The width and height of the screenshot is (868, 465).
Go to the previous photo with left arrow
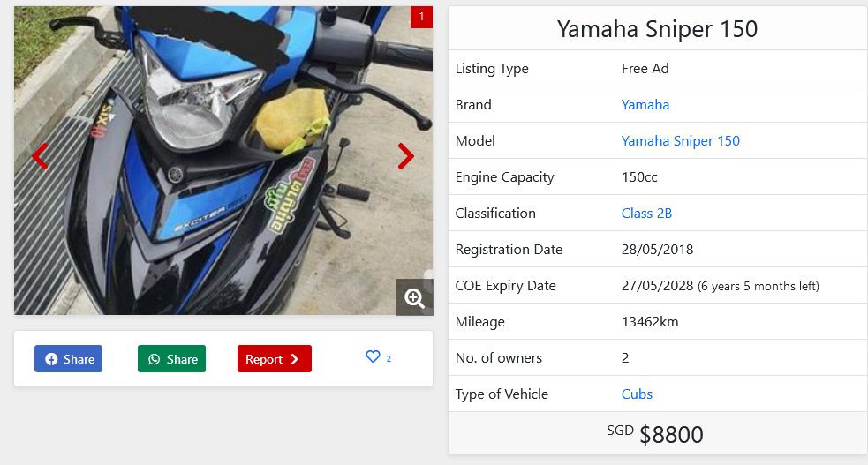click(x=40, y=157)
